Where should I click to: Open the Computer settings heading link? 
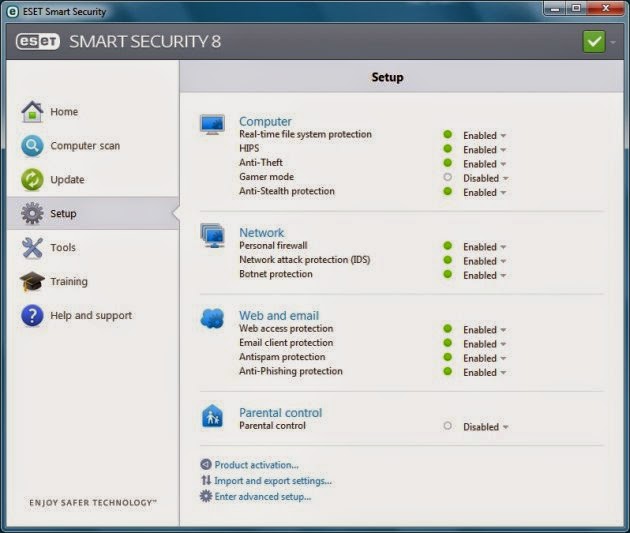pyautogui.click(x=265, y=121)
